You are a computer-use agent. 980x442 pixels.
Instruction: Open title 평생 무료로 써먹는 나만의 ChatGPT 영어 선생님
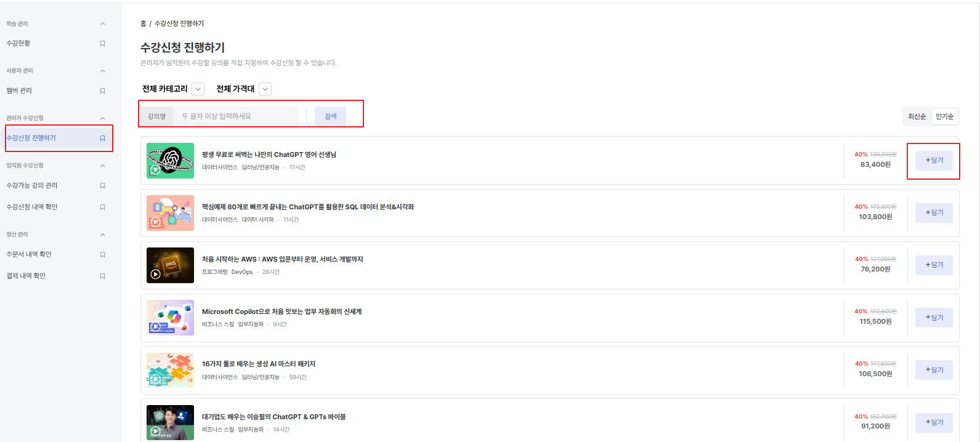click(269, 155)
